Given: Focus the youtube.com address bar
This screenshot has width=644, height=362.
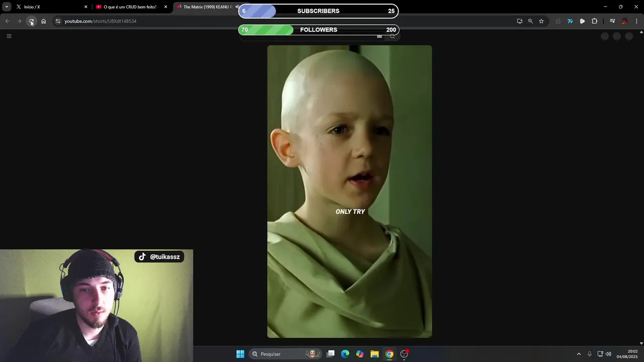Looking at the screenshot, I should pyautogui.click(x=287, y=21).
